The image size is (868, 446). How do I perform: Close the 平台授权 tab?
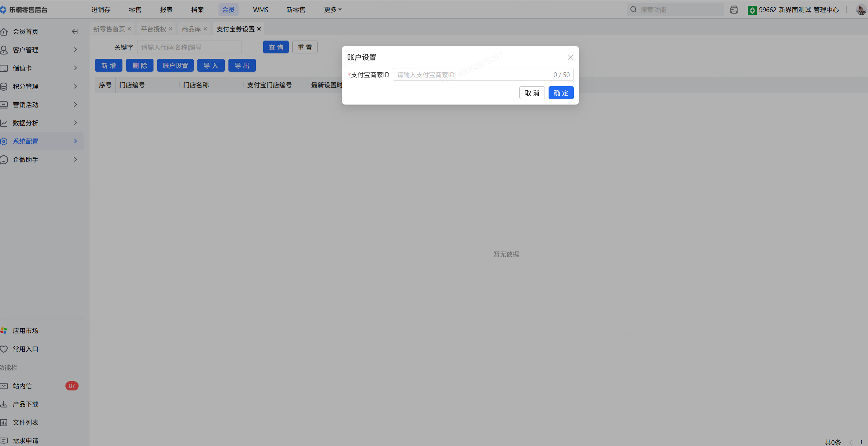171,29
